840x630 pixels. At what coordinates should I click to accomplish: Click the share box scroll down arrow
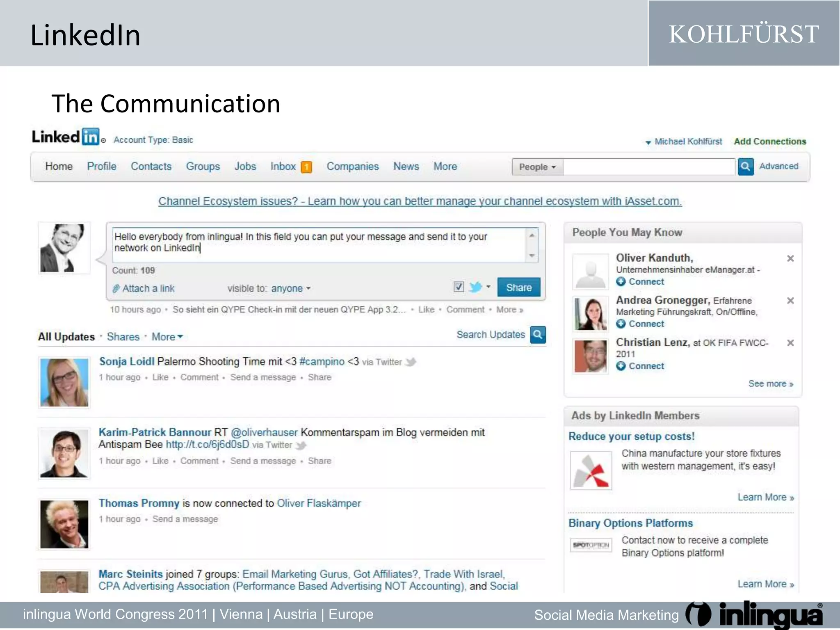pyautogui.click(x=532, y=256)
